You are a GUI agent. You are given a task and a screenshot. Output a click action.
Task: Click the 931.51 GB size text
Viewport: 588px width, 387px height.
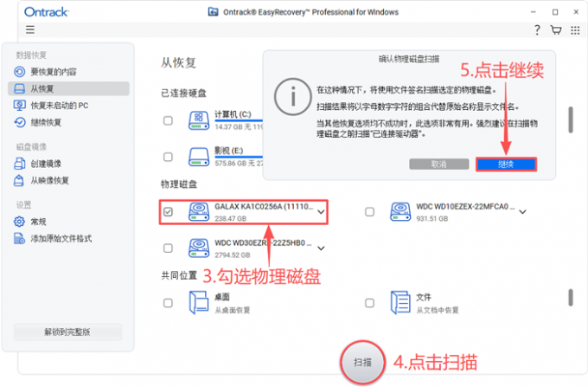(x=432, y=218)
